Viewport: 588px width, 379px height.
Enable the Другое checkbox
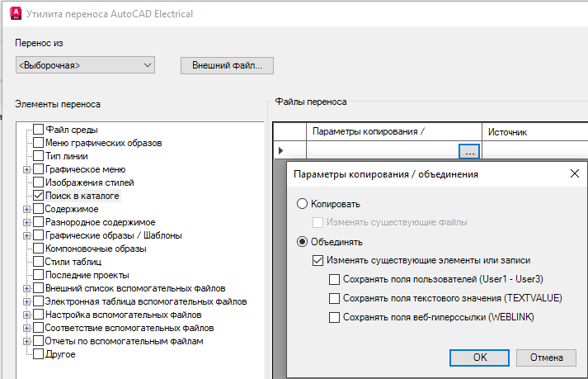(38, 354)
